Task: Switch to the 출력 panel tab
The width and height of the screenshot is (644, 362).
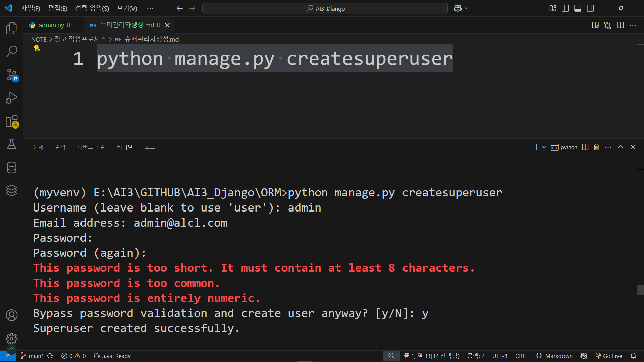Action: [x=60, y=147]
